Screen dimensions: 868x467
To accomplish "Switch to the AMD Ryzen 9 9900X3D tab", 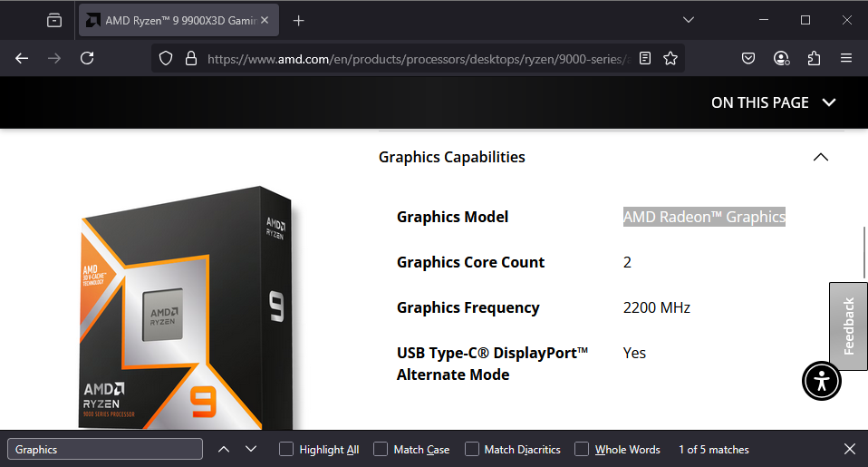I will tap(178, 21).
